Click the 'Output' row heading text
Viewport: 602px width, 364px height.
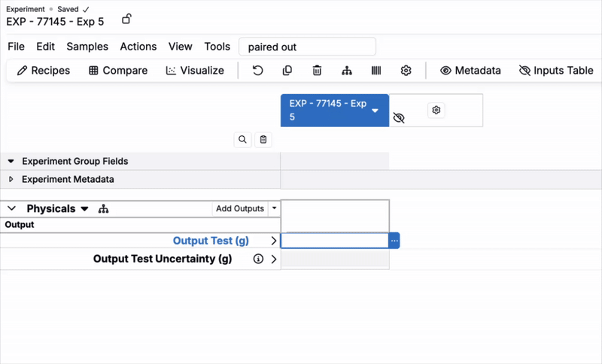pyautogui.click(x=20, y=225)
